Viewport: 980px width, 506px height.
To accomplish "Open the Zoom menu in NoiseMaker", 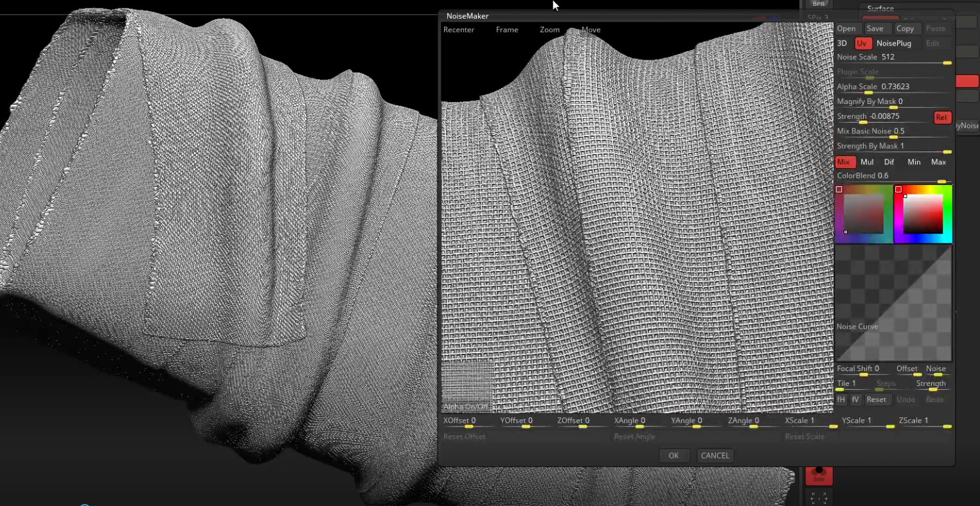I will (549, 30).
